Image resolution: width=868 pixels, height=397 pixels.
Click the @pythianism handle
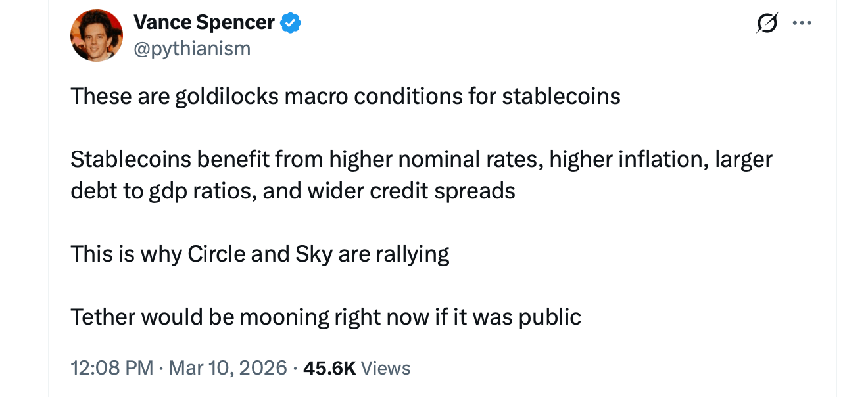[193, 47]
